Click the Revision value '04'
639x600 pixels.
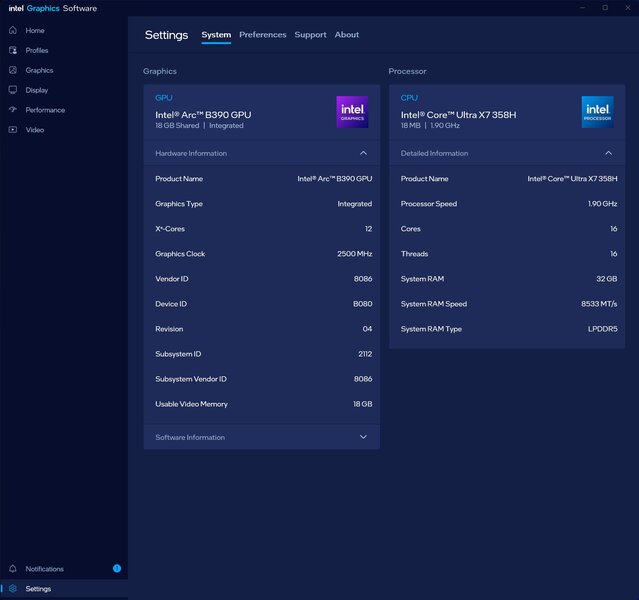tap(367, 329)
